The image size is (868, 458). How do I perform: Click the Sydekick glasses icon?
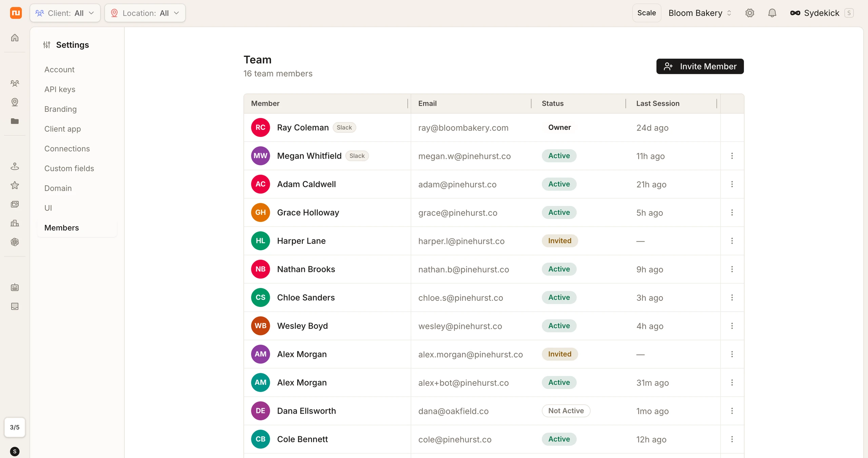(795, 13)
